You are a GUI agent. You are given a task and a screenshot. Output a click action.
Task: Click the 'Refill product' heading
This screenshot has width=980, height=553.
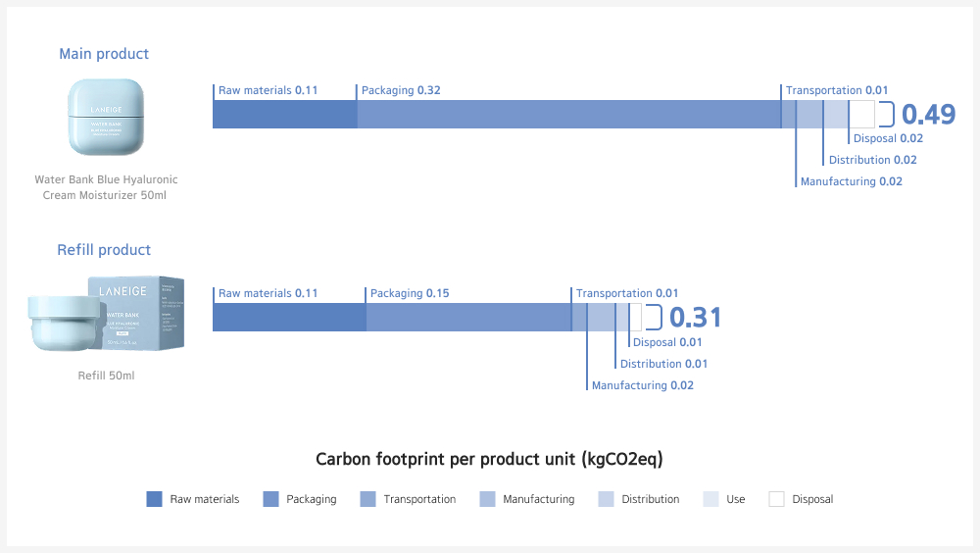tap(104, 250)
